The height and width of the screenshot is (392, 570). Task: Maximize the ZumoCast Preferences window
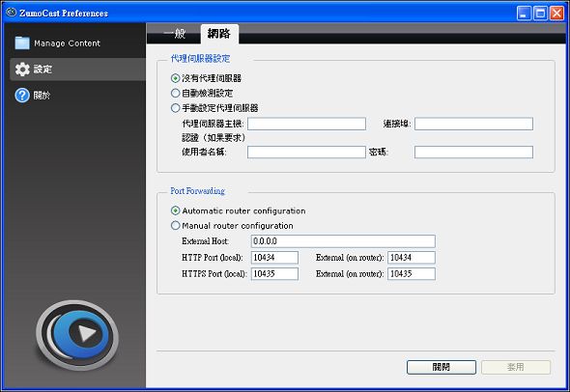[x=540, y=14]
